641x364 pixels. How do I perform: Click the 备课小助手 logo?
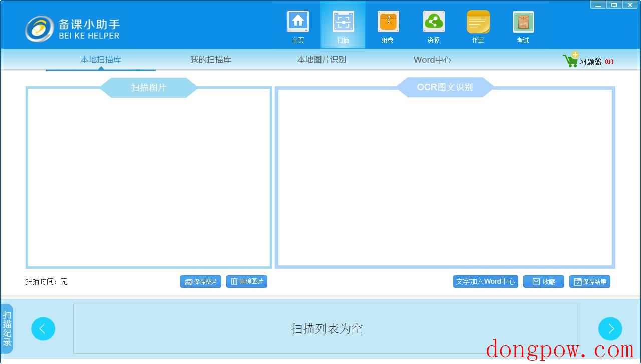point(73,28)
